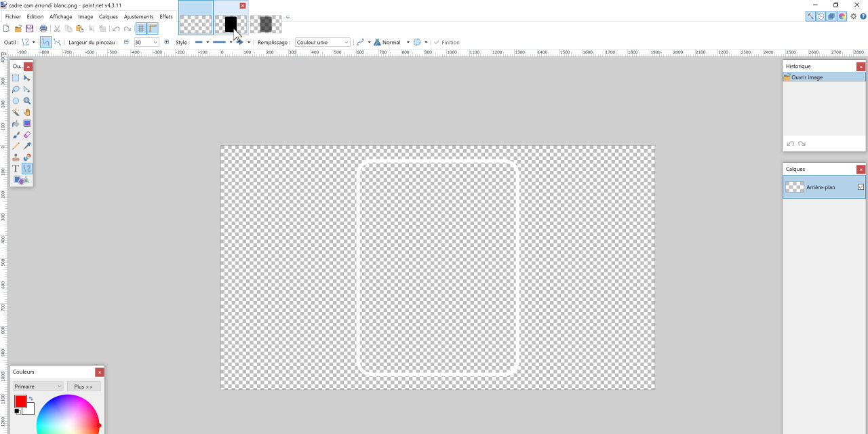Select the Lasso selection tool
This screenshot has height=434, width=868.
click(16, 90)
